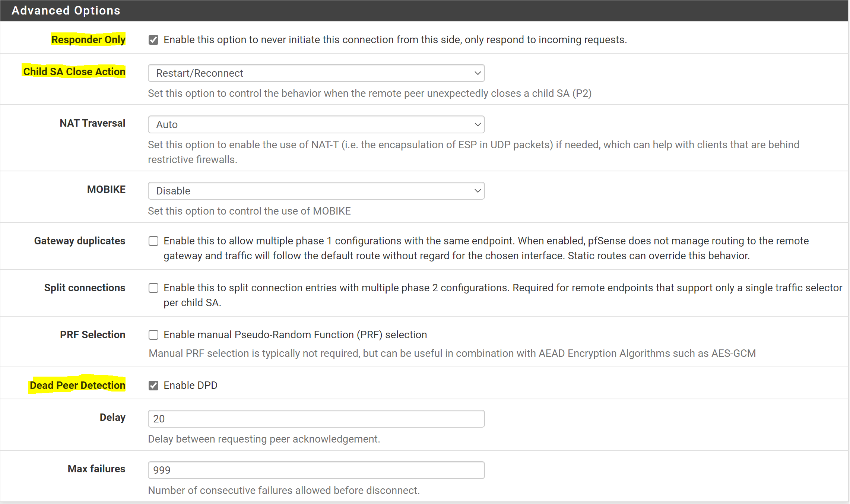Open the MOBIKE dropdown menu
Image resolution: width=850 pixels, height=504 pixels.
[x=316, y=191]
